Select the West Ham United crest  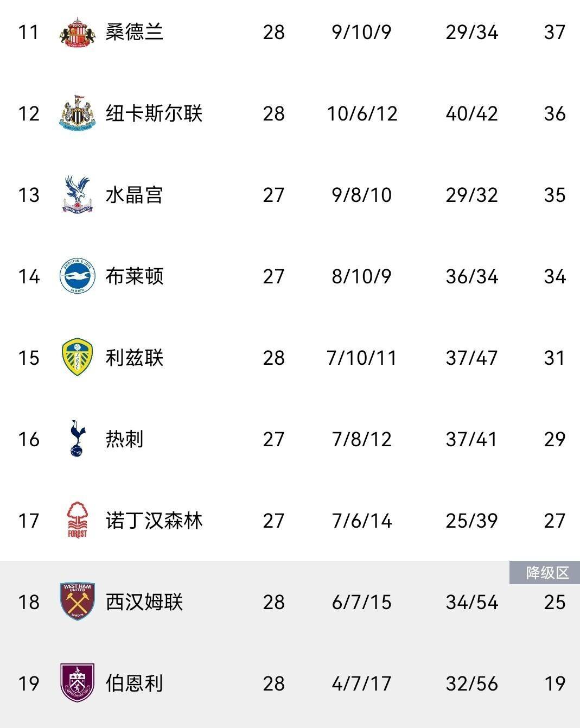[77, 602]
